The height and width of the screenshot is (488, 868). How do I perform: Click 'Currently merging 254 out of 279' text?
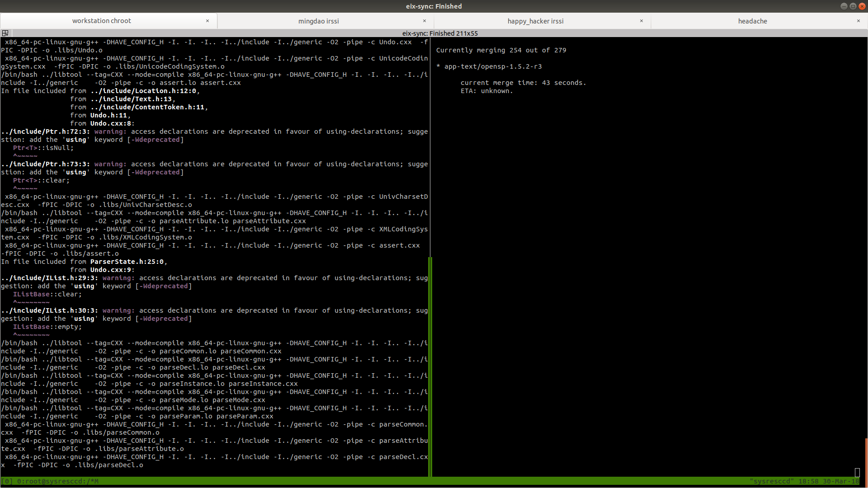(501, 50)
